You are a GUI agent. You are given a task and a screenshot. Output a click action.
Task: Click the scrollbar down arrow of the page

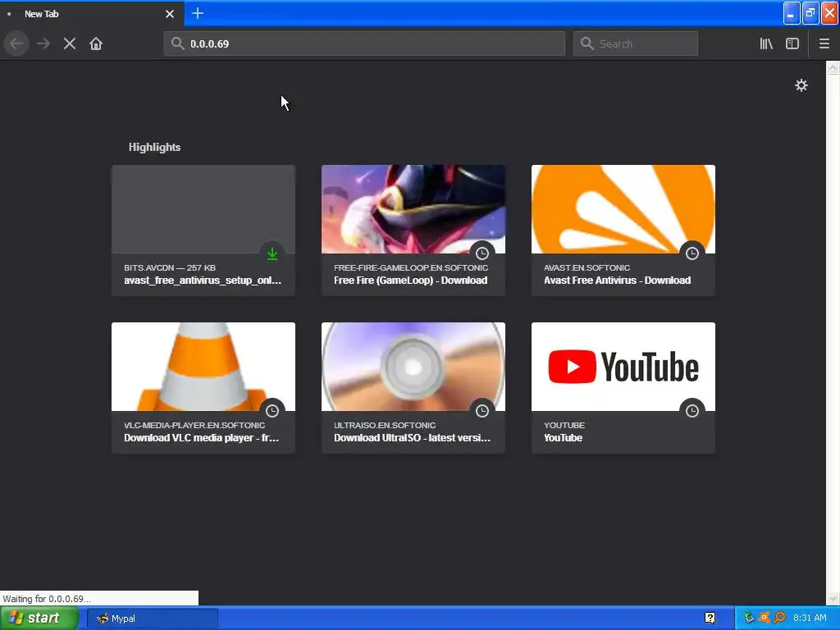(833, 598)
